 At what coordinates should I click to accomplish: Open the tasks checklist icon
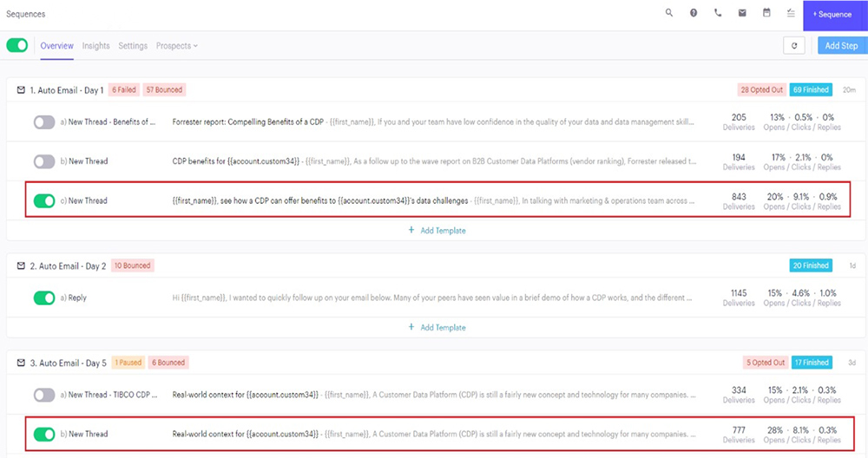pyautogui.click(x=791, y=13)
